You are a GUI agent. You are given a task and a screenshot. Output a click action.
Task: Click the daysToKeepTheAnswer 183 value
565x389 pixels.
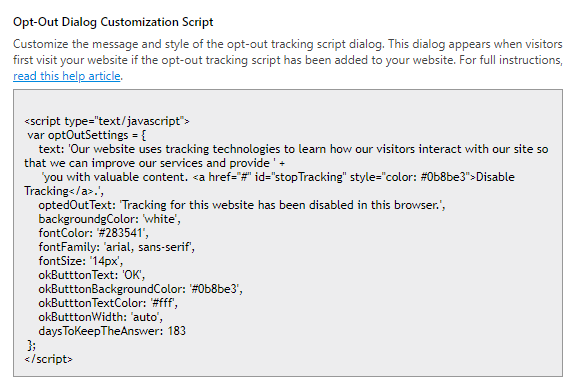click(x=177, y=331)
